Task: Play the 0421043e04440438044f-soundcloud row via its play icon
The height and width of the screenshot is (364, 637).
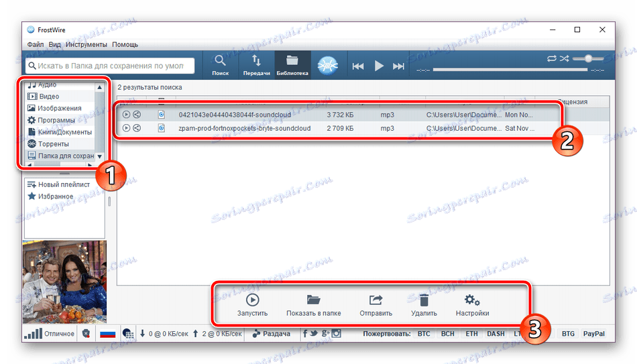Action: (126, 115)
